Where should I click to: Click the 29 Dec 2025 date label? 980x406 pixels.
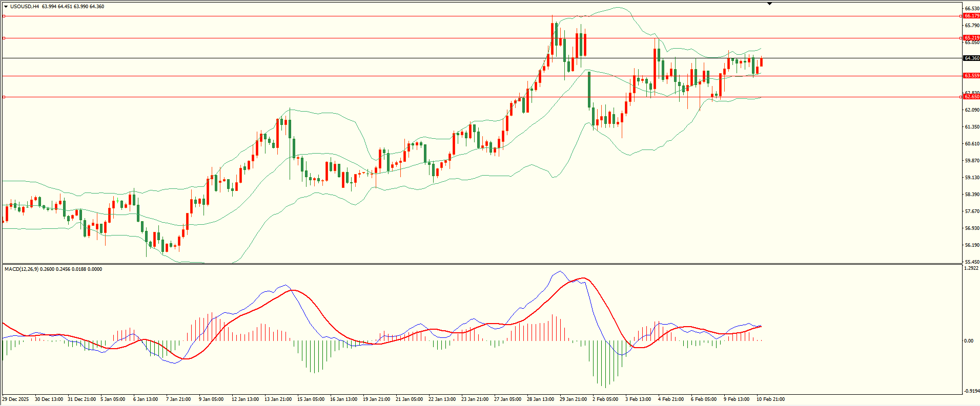(x=15, y=399)
